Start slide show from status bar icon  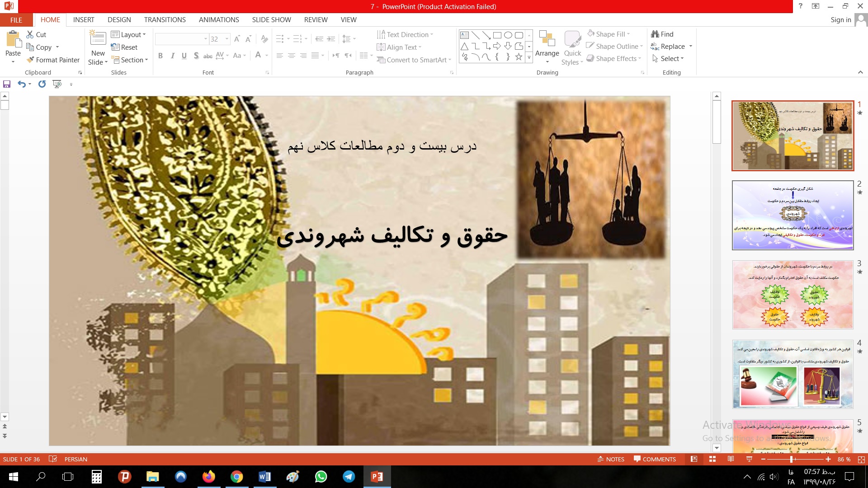pyautogui.click(x=749, y=459)
